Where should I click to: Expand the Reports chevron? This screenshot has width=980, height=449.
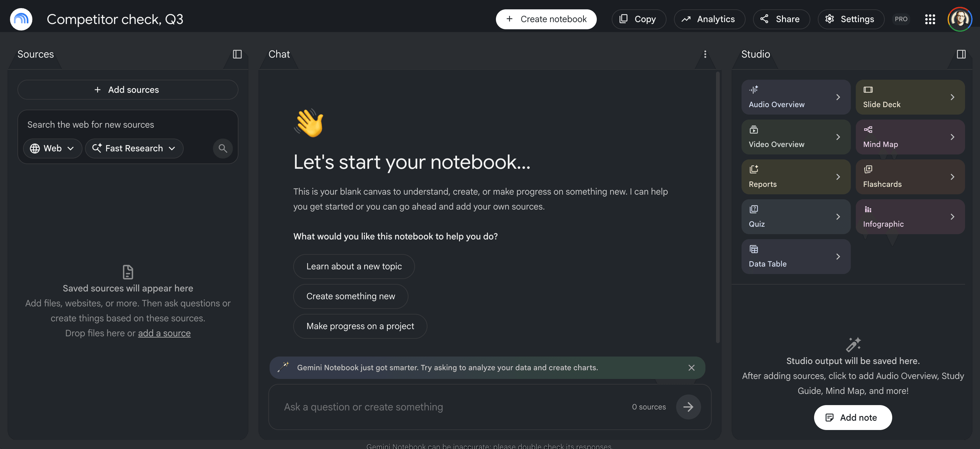tap(838, 177)
